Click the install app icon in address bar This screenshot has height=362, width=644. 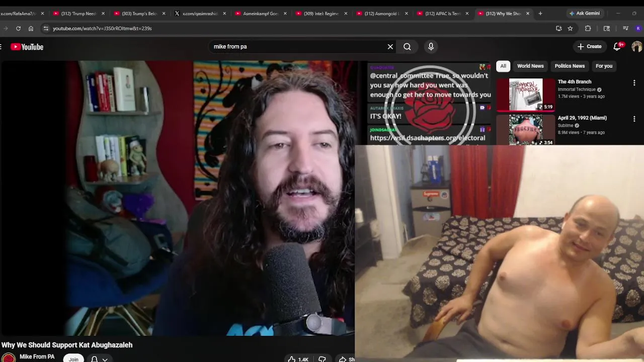tap(558, 29)
